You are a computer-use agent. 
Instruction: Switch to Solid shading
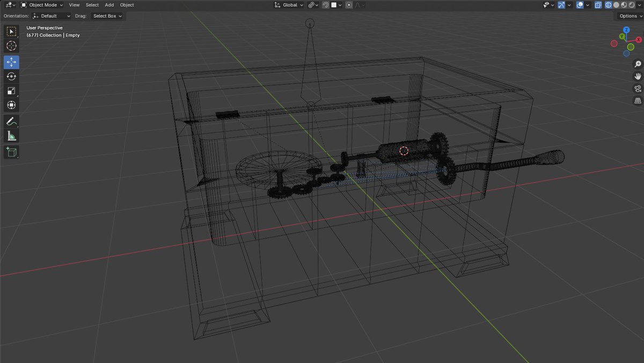tap(616, 5)
